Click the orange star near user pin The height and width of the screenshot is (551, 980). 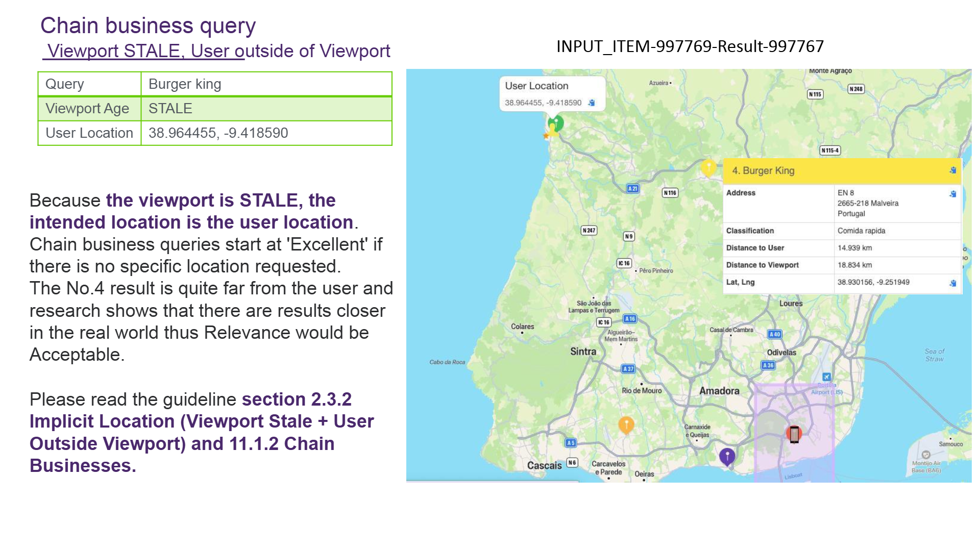[546, 136]
